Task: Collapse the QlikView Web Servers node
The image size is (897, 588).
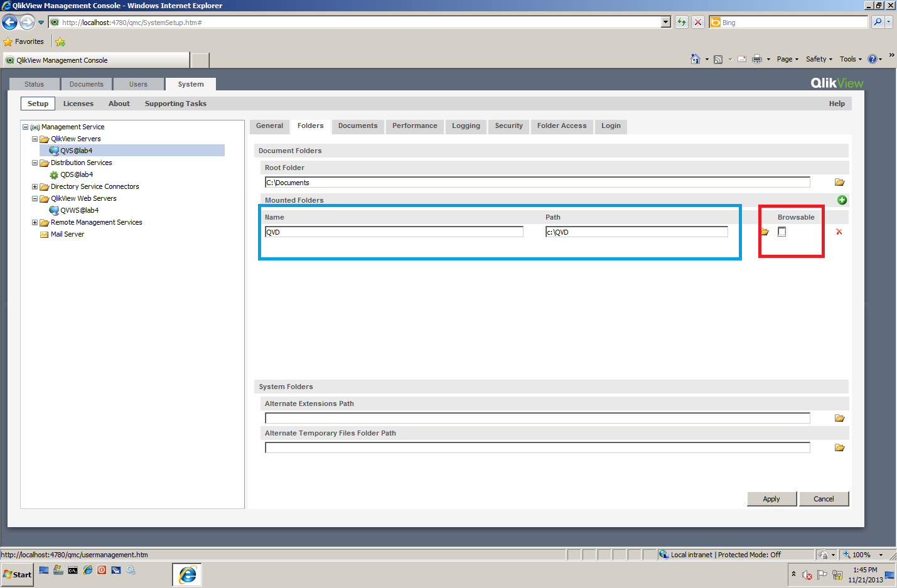Action: pos(35,198)
